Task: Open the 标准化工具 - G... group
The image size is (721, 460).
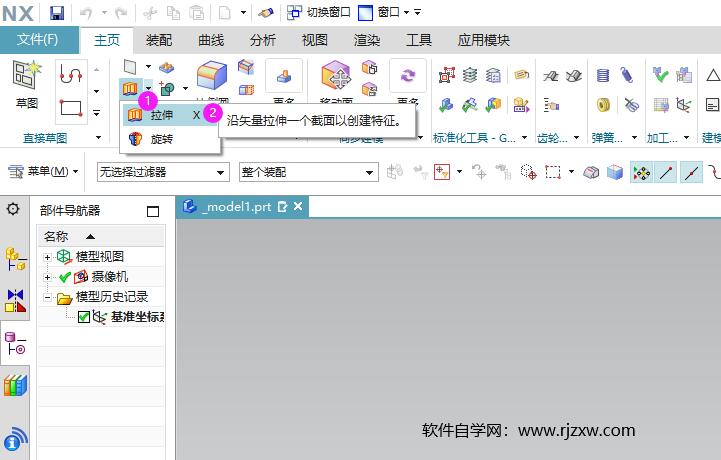Action: click(x=480, y=138)
